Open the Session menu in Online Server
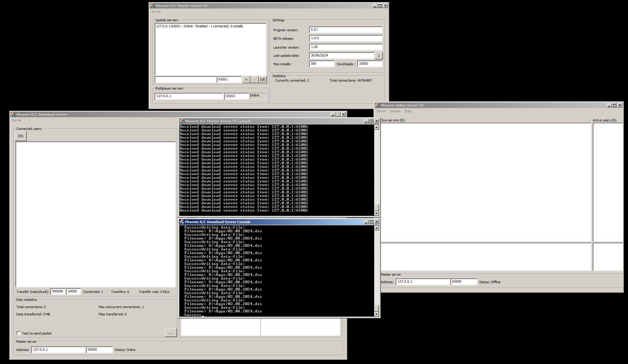The height and width of the screenshot is (364, 628). click(x=395, y=111)
